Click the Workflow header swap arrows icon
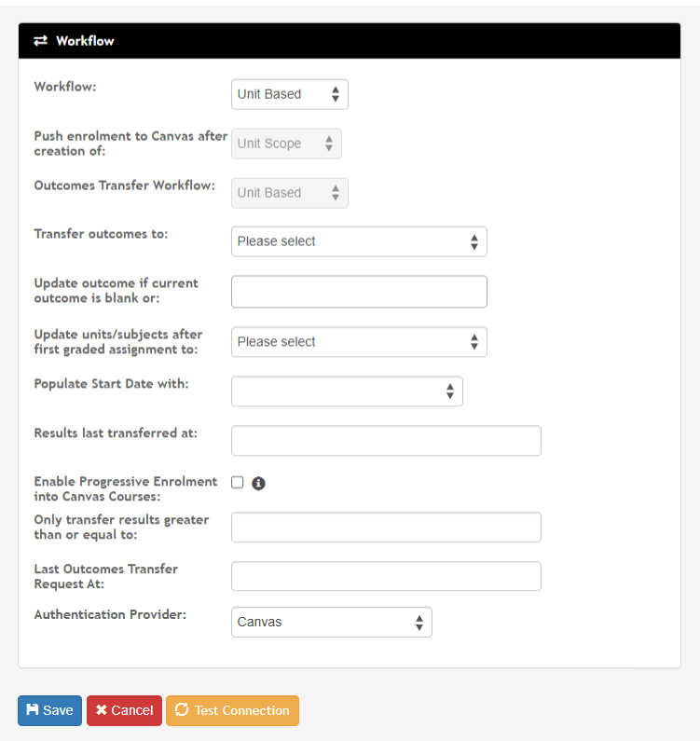Screen dimensions: 700x741 click(x=40, y=41)
